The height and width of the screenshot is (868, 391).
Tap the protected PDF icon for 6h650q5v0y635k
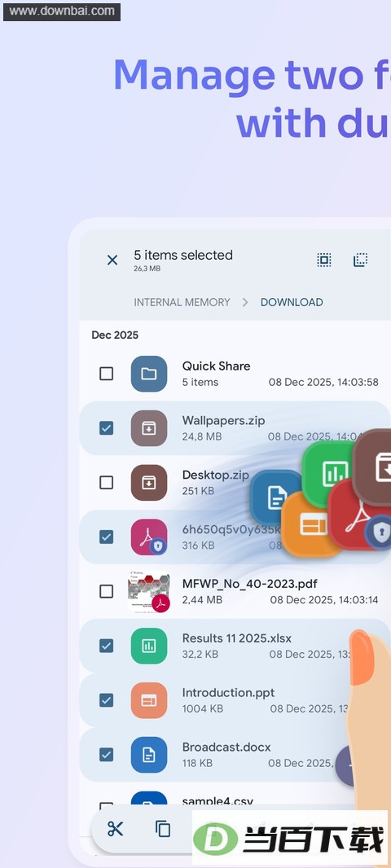(149, 537)
